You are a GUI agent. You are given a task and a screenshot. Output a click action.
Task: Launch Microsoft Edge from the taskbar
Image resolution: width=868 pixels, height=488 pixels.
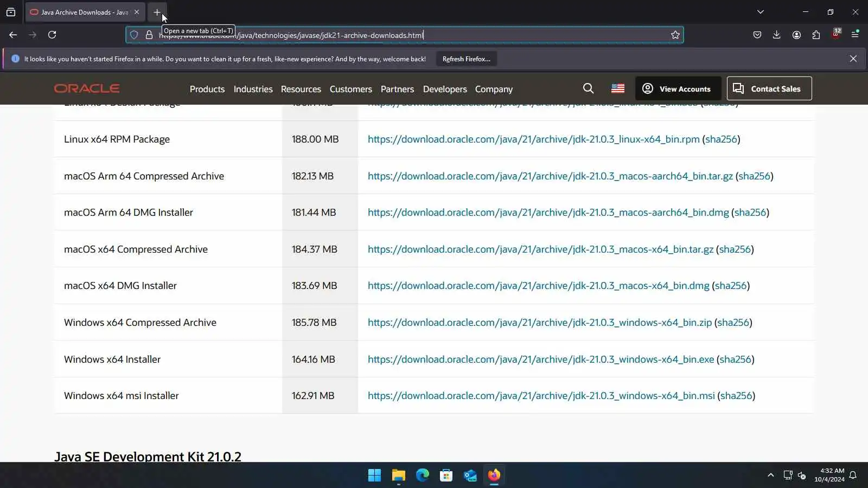(x=423, y=476)
